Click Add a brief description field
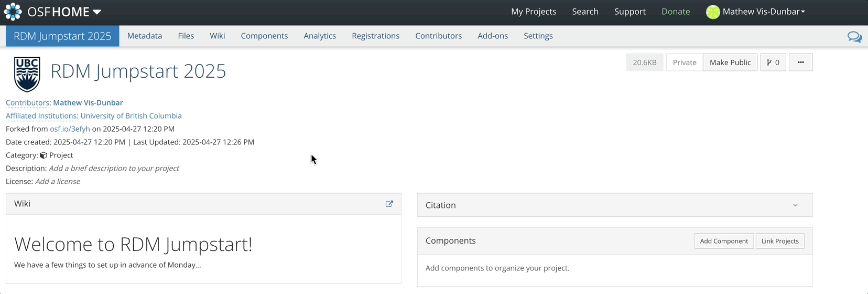 click(x=114, y=168)
